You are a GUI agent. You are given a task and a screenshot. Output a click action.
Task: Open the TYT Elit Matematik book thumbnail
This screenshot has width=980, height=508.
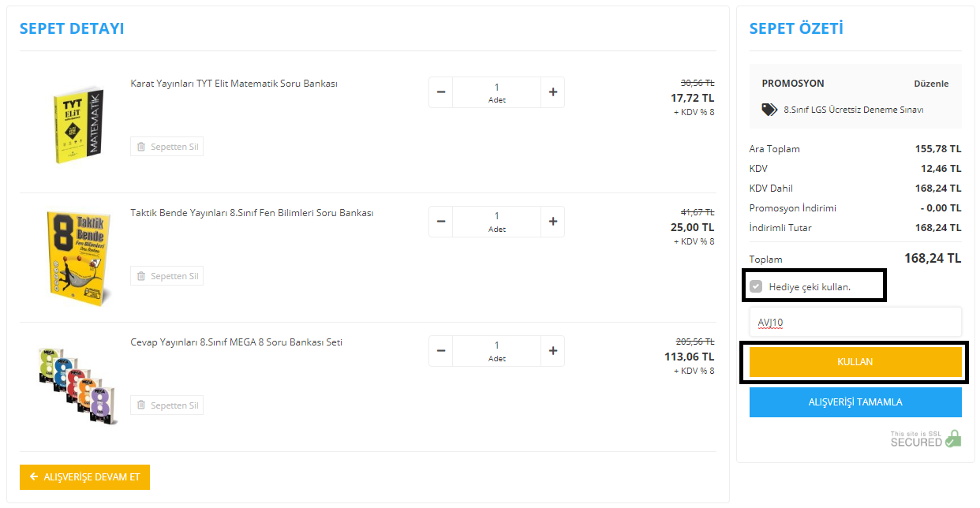[x=79, y=124]
